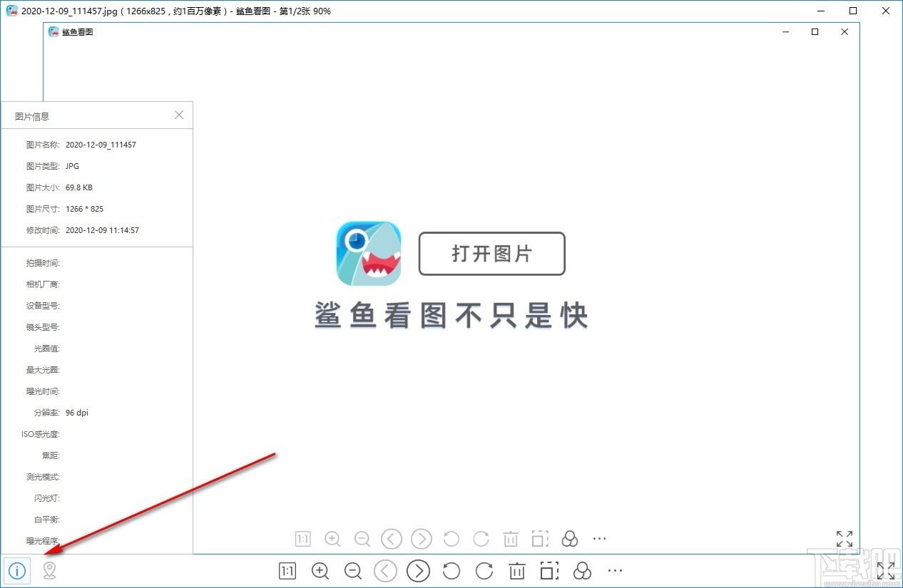Go to next image in outer toolbar
This screenshot has height=588, width=903.
pos(419,571)
